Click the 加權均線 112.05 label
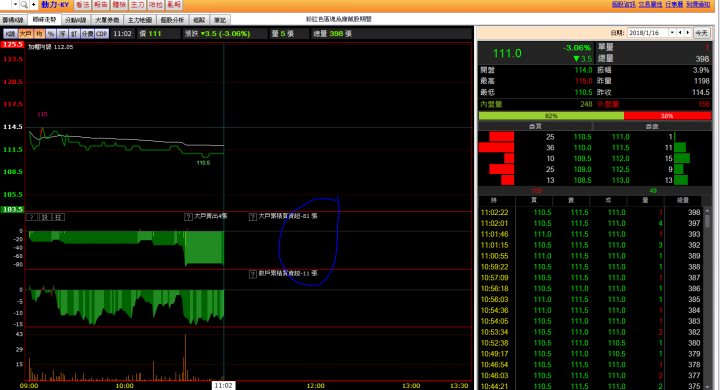Viewport: 720px width, 390px height. 51,47
